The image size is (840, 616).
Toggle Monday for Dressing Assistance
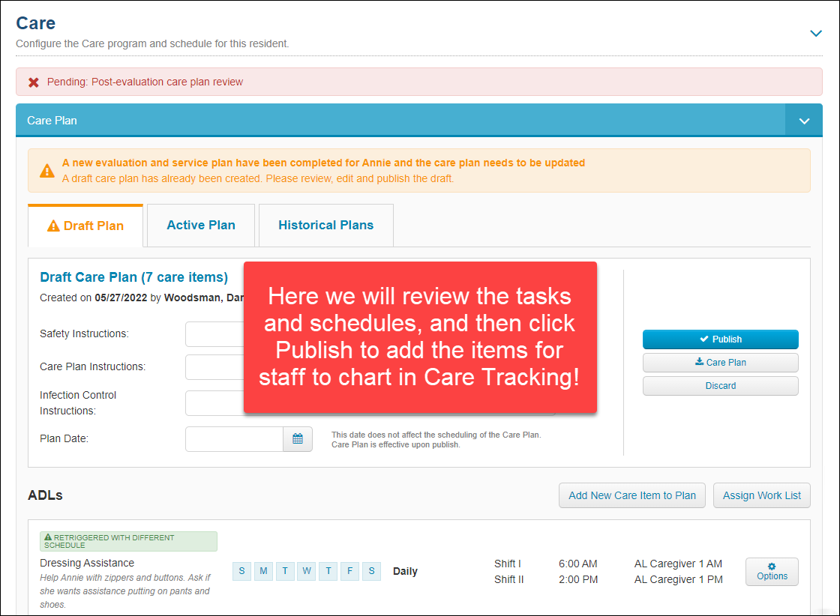pos(263,571)
